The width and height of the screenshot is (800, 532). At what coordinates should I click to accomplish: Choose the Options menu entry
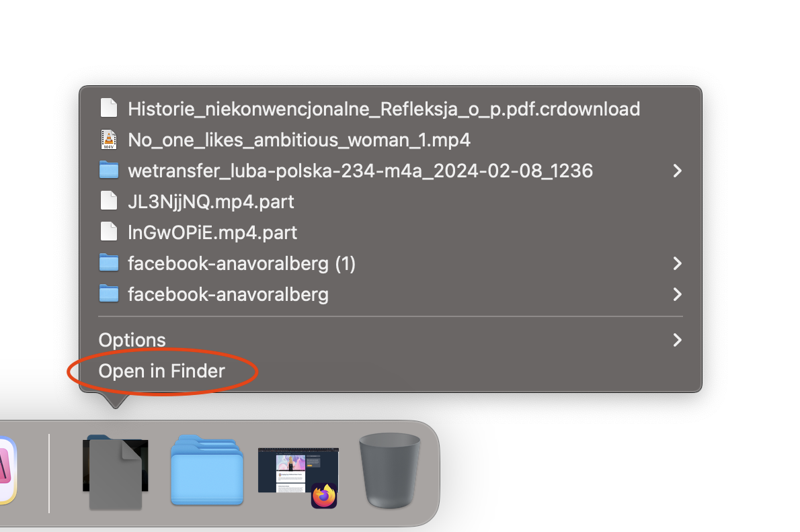(391, 340)
